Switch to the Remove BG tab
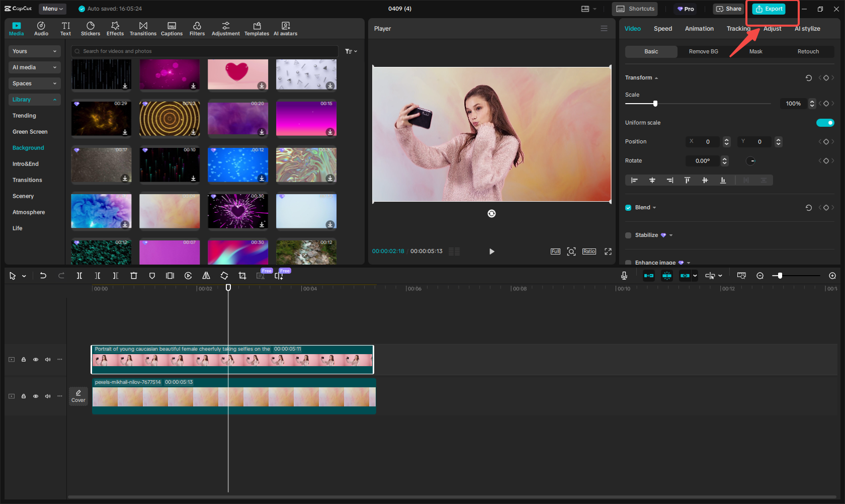Image resolution: width=845 pixels, height=504 pixels. [703, 51]
